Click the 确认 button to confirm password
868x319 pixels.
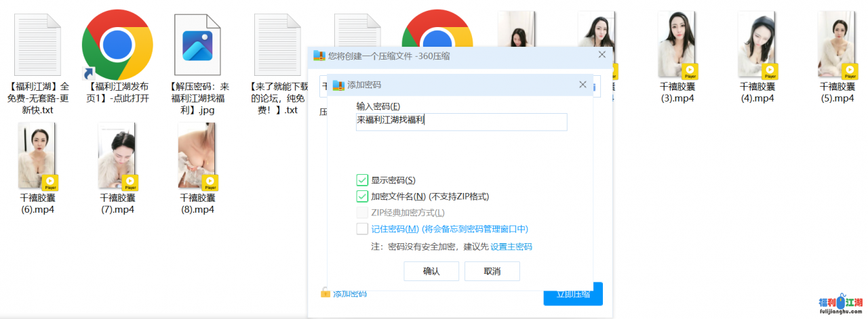431,271
